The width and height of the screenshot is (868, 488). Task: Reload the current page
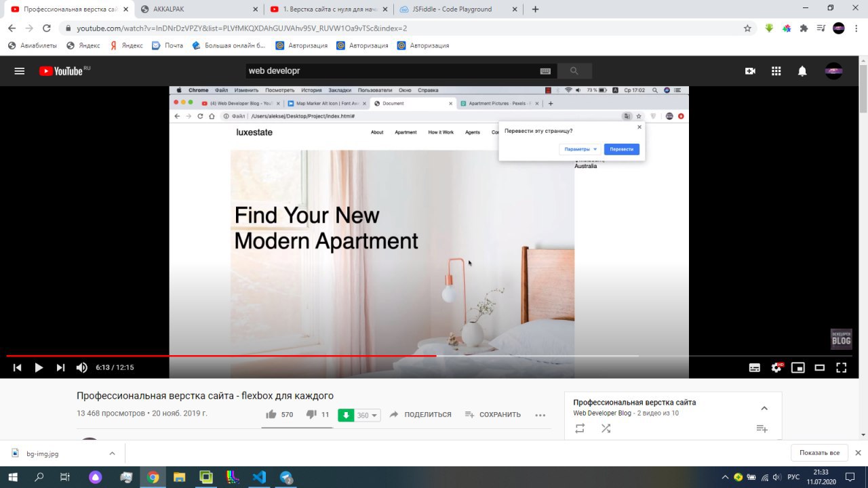click(x=47, y=28)
